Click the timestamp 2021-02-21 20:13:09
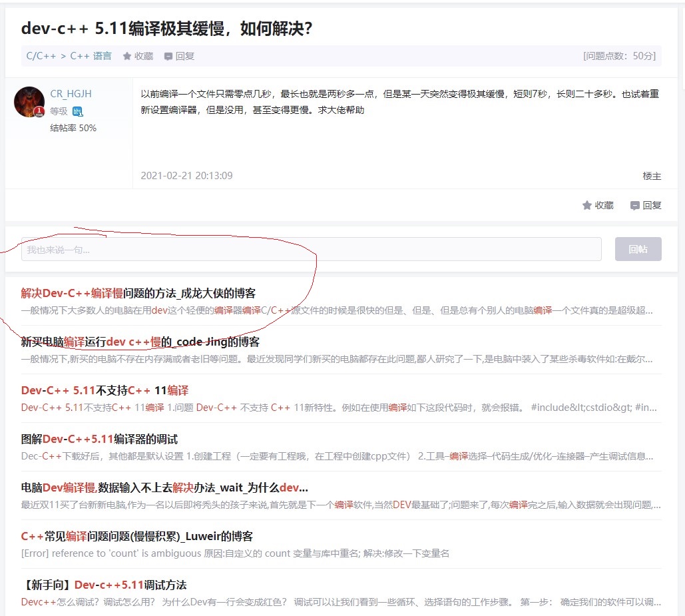Viewport: 685px width, 616px height. point(186,176)
